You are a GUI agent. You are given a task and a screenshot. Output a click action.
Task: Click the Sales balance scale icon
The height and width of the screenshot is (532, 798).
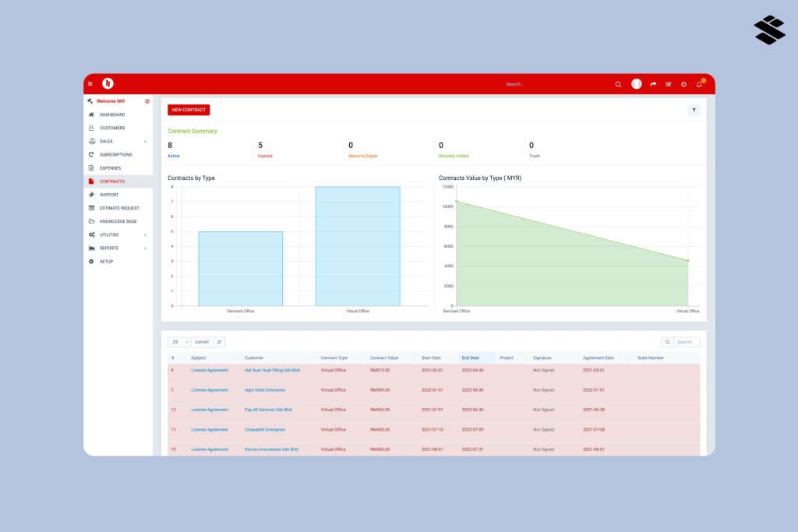pyautogui.click(x=92, y=142)
